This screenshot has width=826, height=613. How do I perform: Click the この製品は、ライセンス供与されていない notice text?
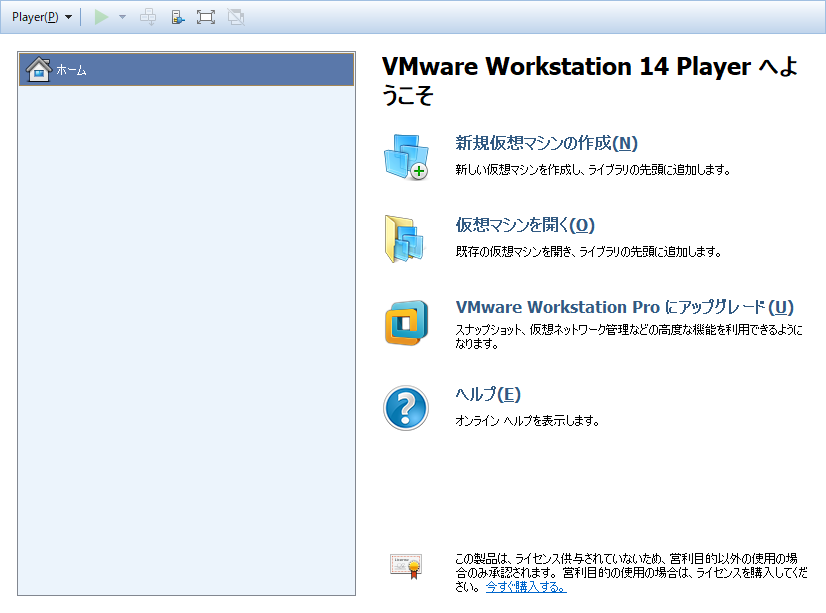click(631, 572)
